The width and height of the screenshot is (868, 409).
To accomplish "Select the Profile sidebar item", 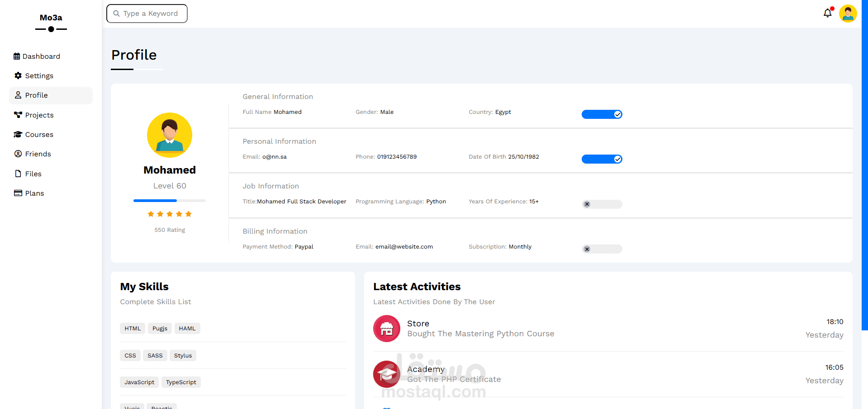I will pyautogui.click(x=51, y=95).
